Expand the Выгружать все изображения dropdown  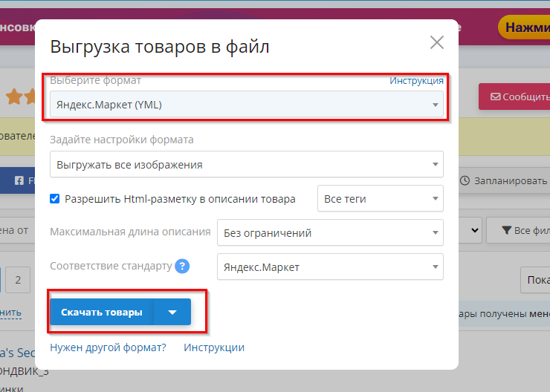coord(247,165)
